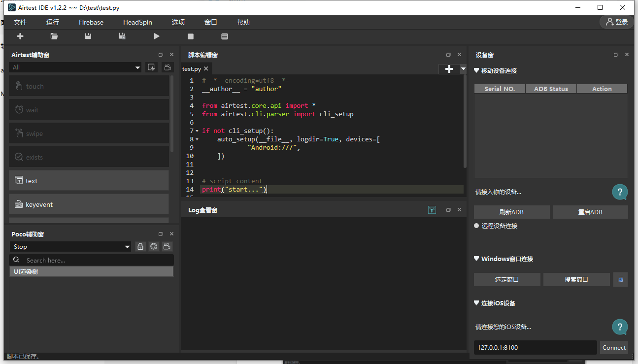
Task: Select the touch command
Action: [x=89, y=86]
